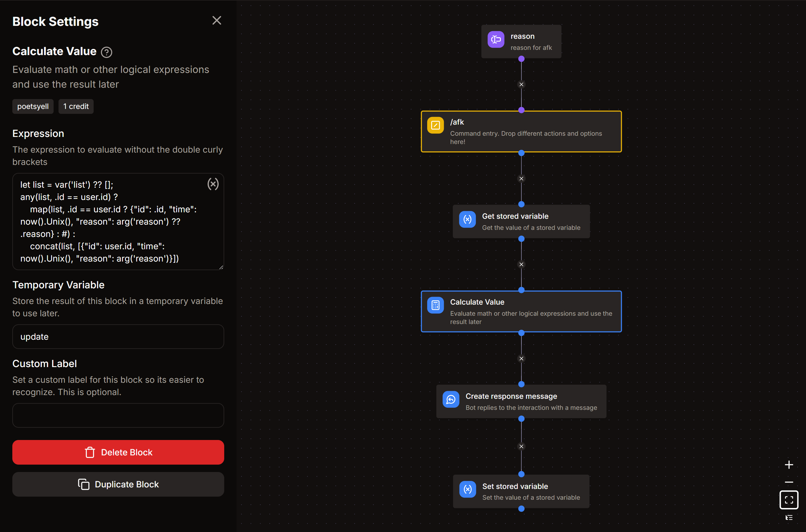Click the auto-layout tree icon bottom right
This screenshot has height=532, width=806.
789,518
